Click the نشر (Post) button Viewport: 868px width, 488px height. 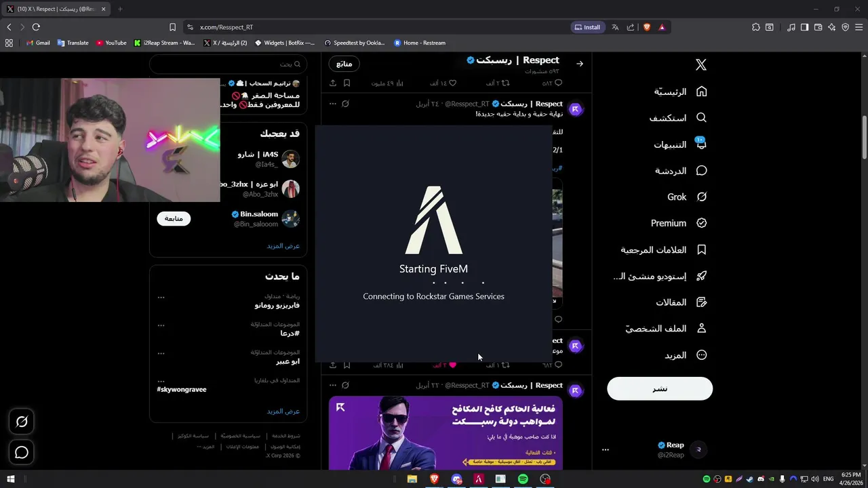coord(660,388)
